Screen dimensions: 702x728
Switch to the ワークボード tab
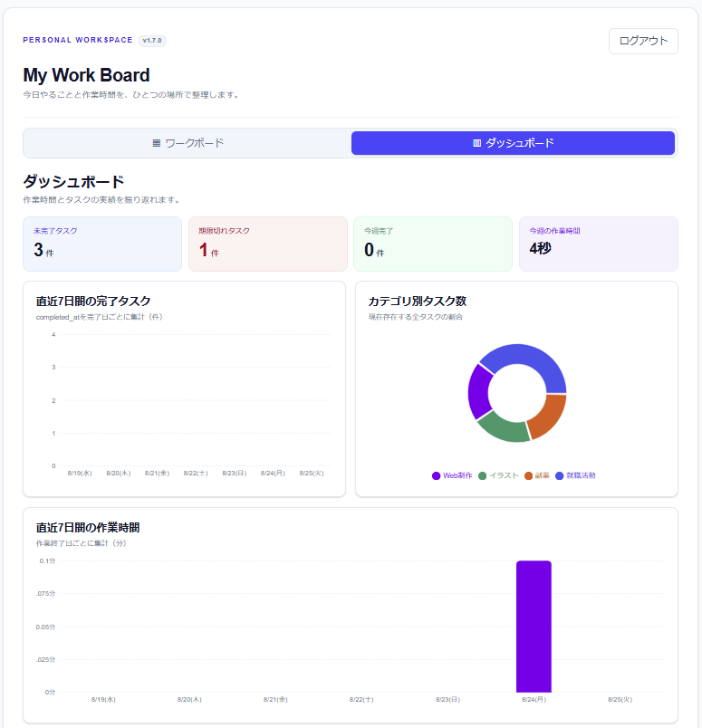188,143
